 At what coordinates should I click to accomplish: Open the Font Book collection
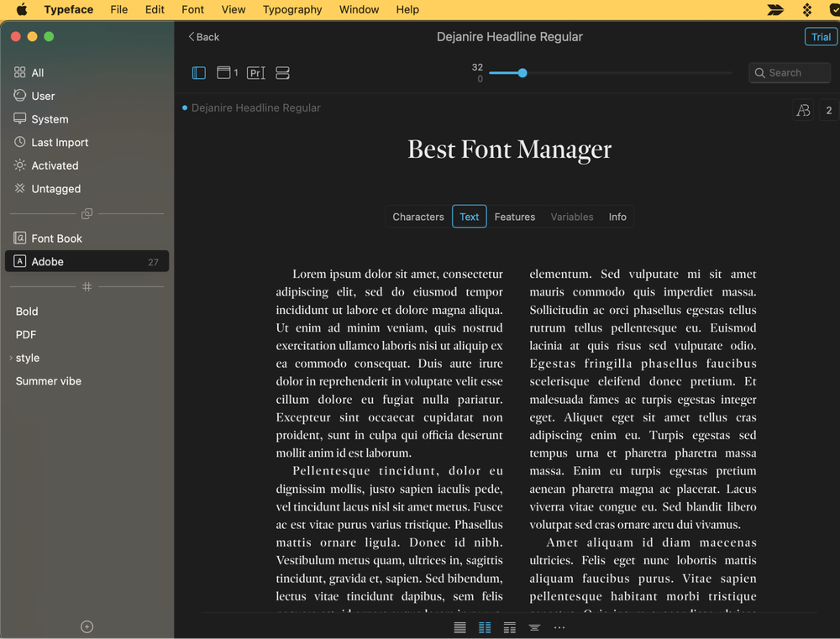tap(87, 238)
